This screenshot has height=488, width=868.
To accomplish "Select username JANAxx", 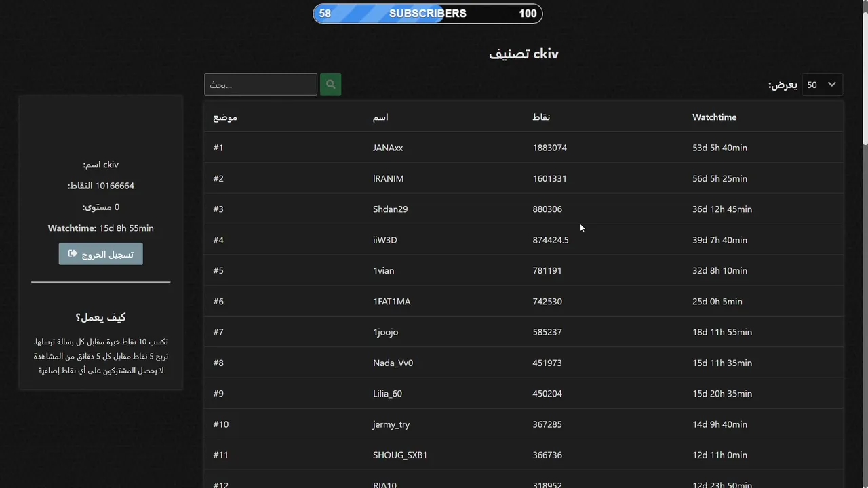I will 388,148.
